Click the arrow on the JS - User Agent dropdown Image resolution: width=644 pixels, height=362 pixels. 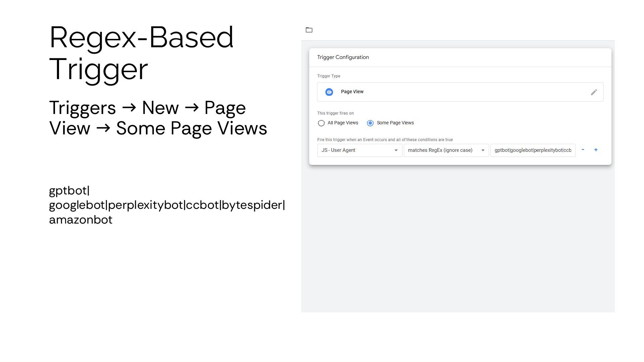click(396, 150)
